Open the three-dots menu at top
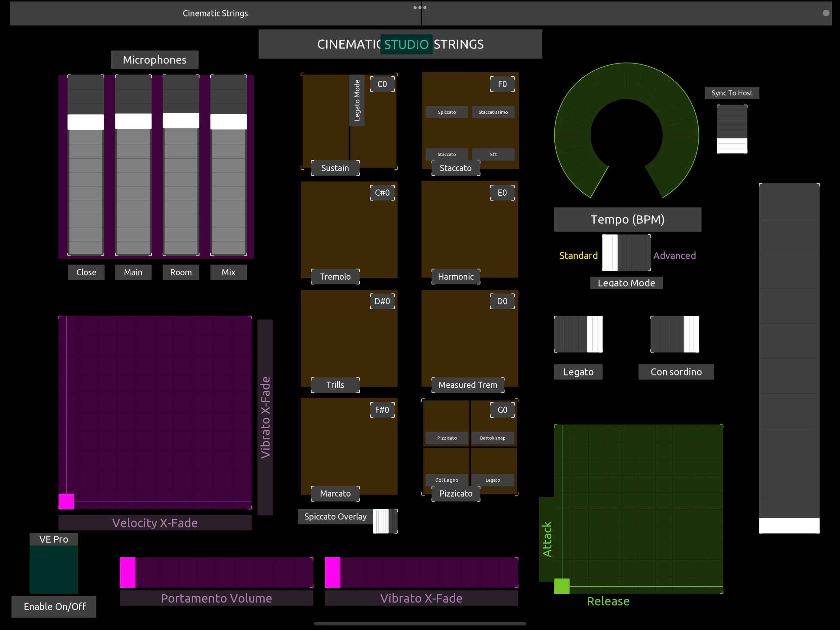840x630 pixels. point(420,8)
